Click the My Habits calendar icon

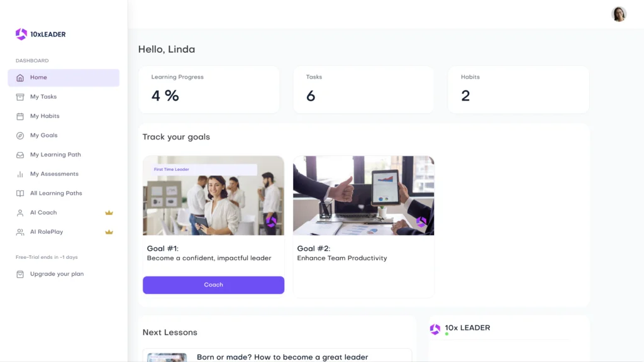(x=20, y=116)
